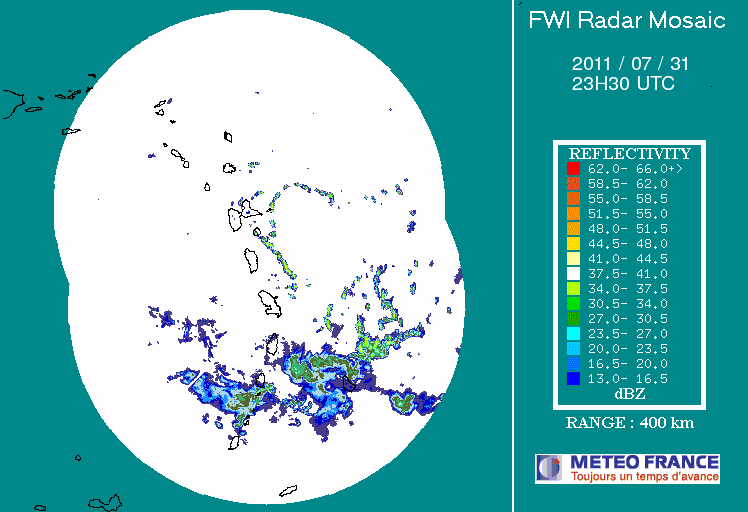Click the dBZ unit label
The width and height of the screenshot is (748, 512).
630,394
